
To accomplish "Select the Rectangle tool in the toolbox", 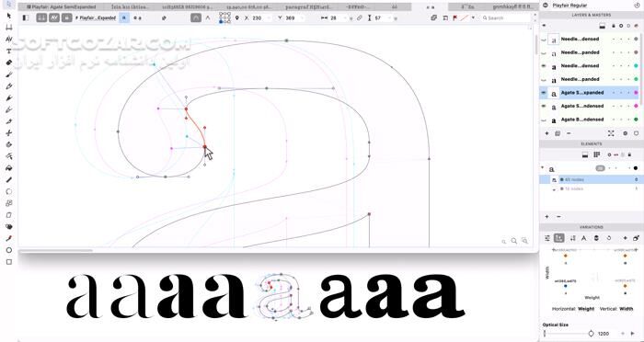I will [9, 262].
